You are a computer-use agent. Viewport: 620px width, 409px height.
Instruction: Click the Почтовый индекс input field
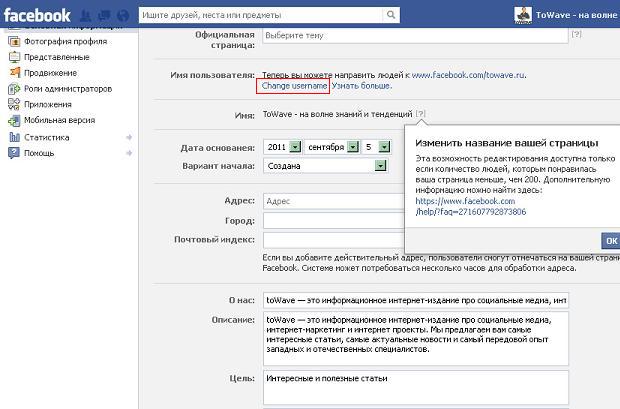click(334, 240)
